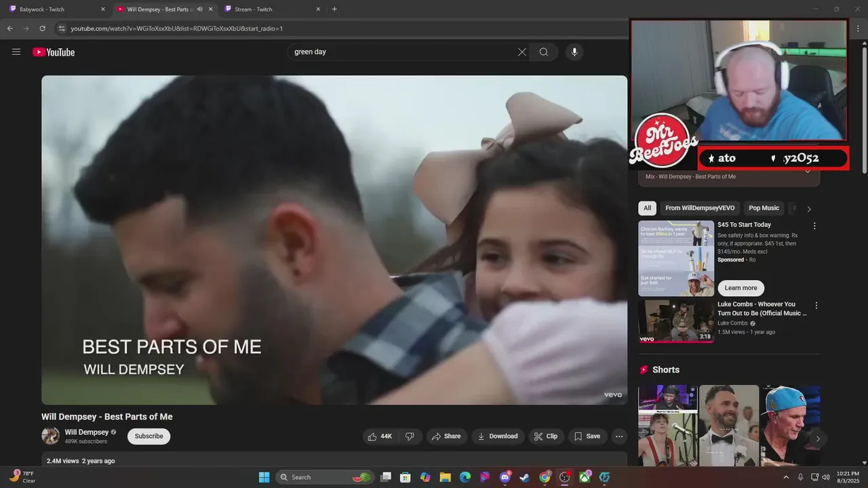Open the Will Dempsey channel name link

tap(87, 432)
